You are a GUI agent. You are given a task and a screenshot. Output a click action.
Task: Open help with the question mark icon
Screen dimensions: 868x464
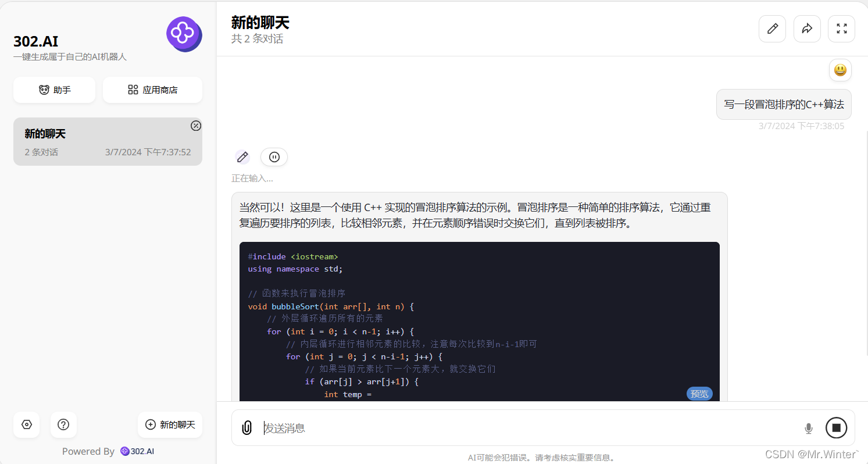63,424
